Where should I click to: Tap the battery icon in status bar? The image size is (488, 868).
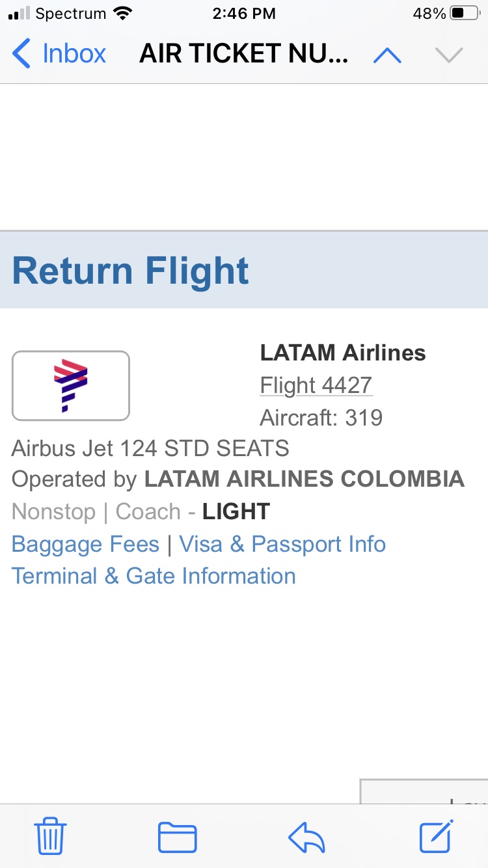(465, 14)
